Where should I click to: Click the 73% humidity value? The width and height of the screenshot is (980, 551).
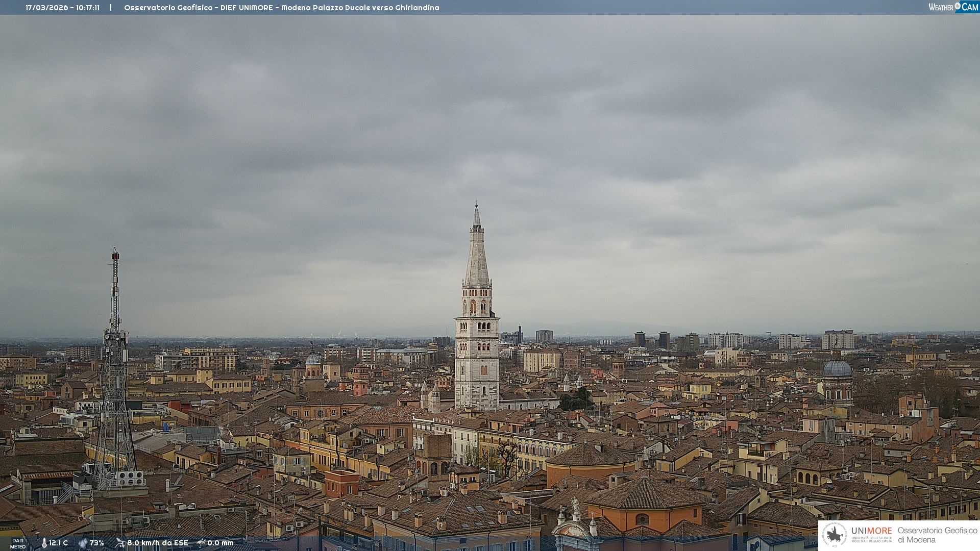(96, 543)
